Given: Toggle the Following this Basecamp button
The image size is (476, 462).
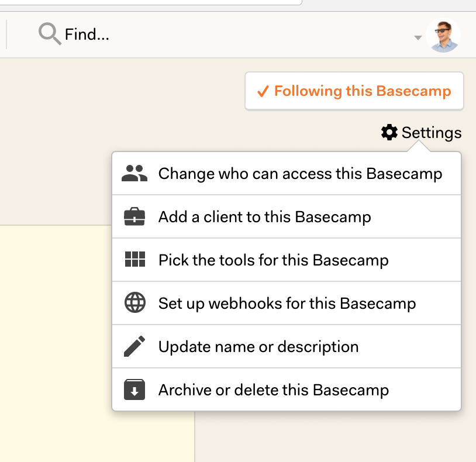Looking at the screenshot, I should [x=354, y=91].
